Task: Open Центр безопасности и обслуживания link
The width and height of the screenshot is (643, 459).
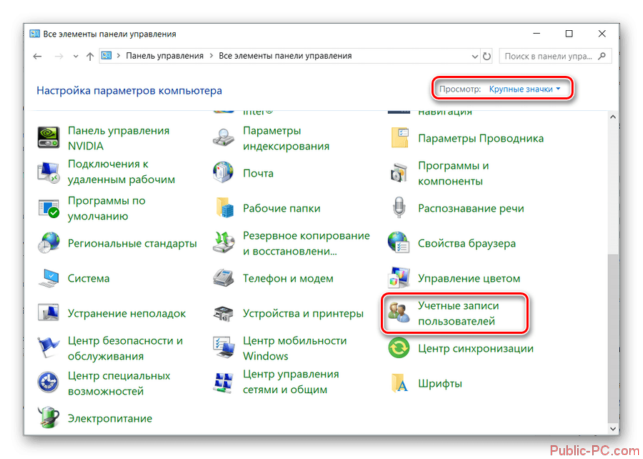Action: click(x=125, y=348)
